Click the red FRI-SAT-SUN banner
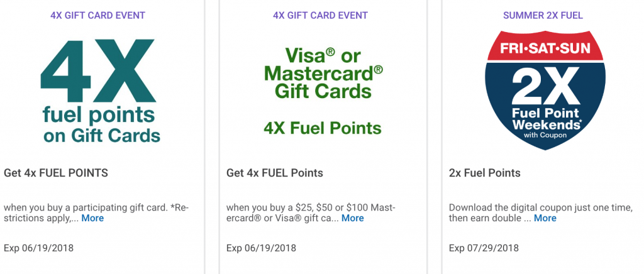Viewport: 644px width, 274px height. (x=545, y=48)
